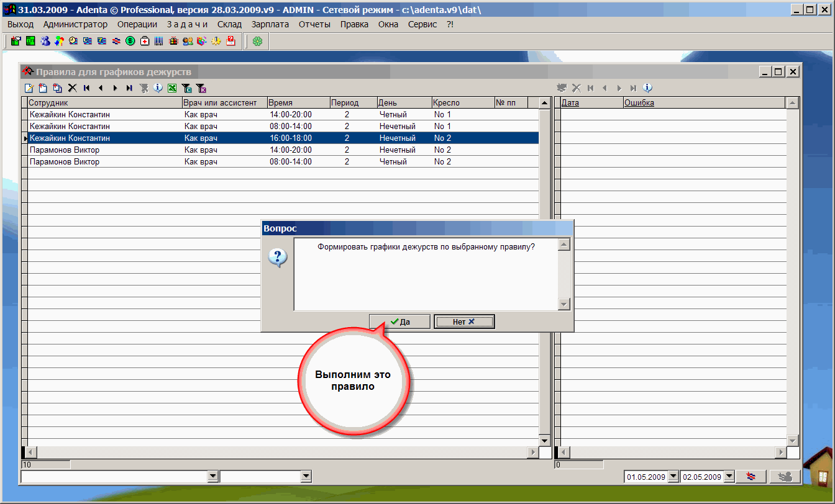Click the new record icon with pencil
The width and height of the screenshot is (835, 504).
[x=29, y=88]
